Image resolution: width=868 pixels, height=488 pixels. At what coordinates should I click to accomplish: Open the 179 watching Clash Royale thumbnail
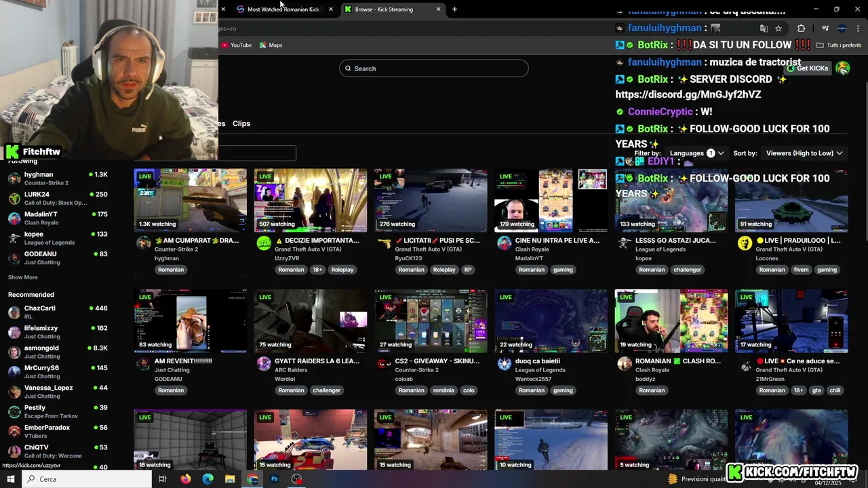pyautogui.click(x=551, y=201)
